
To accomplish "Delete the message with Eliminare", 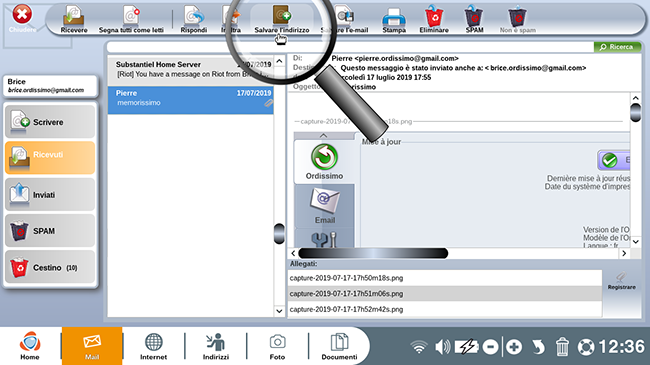I will pos(434,19).
